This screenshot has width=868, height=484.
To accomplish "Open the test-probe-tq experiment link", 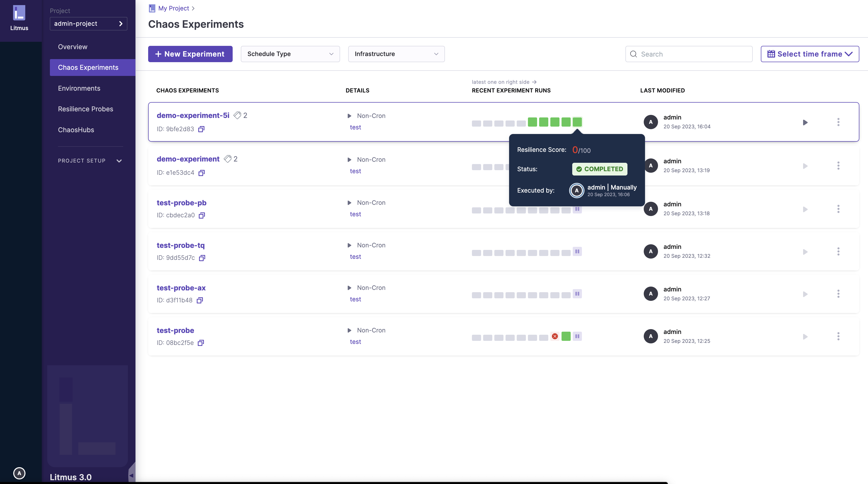I will (180, 245).
